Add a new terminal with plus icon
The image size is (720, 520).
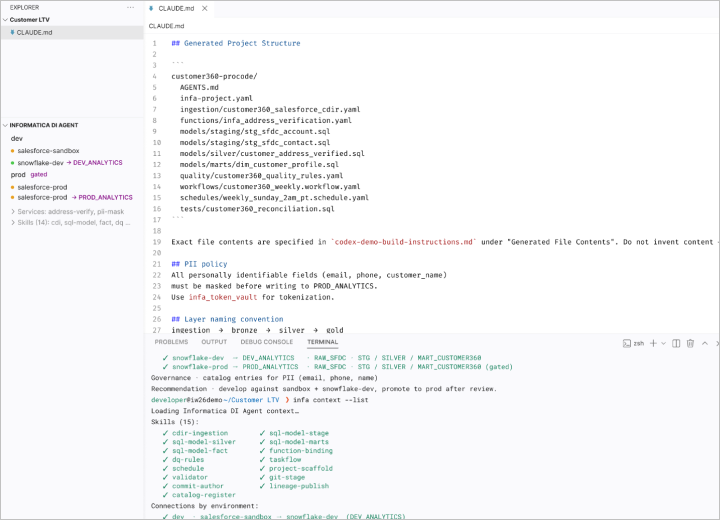[x=653, y=343]
